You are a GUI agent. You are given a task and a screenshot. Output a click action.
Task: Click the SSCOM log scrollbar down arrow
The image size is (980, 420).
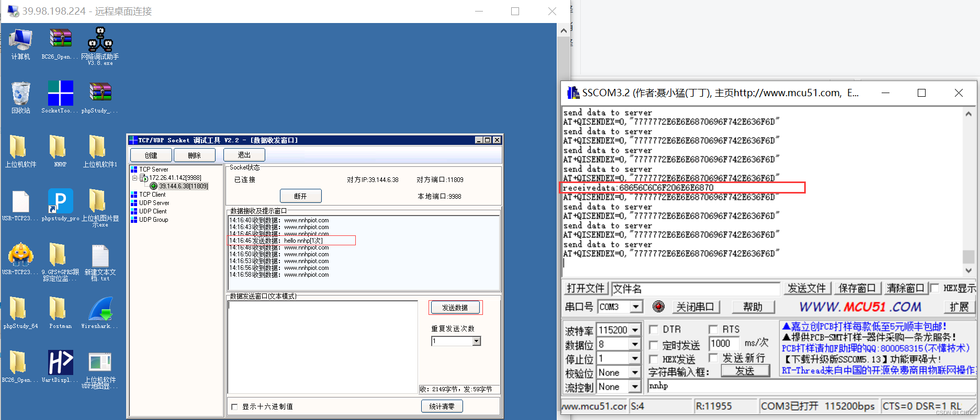[x=968, y=271]
